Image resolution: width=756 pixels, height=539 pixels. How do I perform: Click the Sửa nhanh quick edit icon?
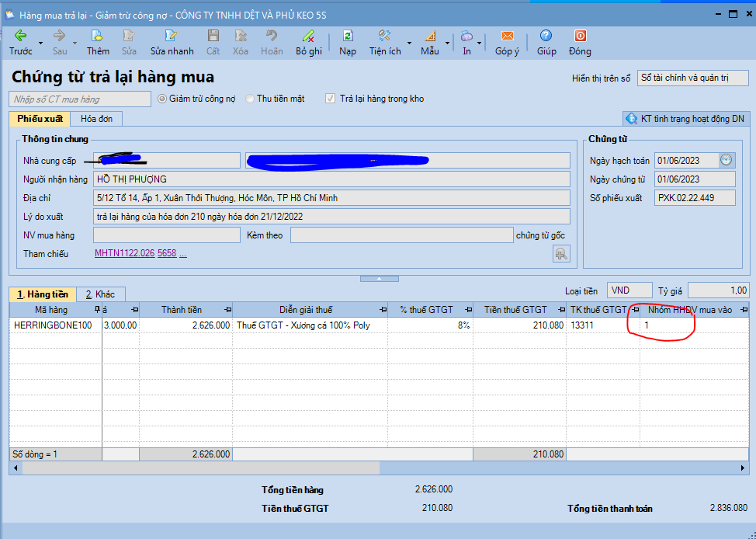[x=172, y=36]
